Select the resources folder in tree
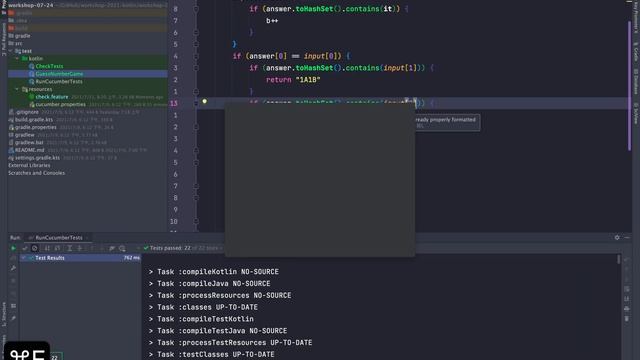 click(40, 89)
